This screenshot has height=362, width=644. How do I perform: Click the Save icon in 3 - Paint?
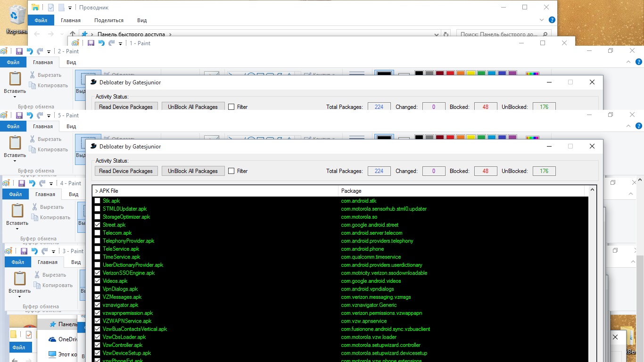[24, 251]
